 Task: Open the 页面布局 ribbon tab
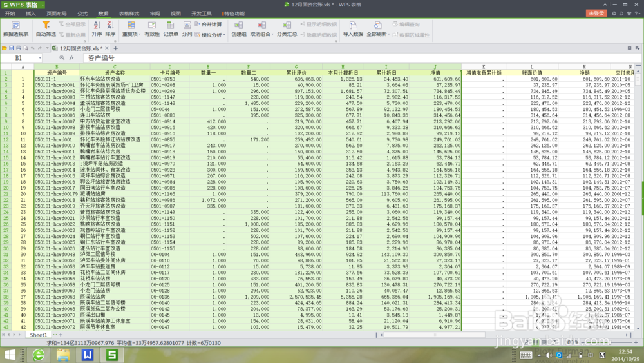[57, 14]
